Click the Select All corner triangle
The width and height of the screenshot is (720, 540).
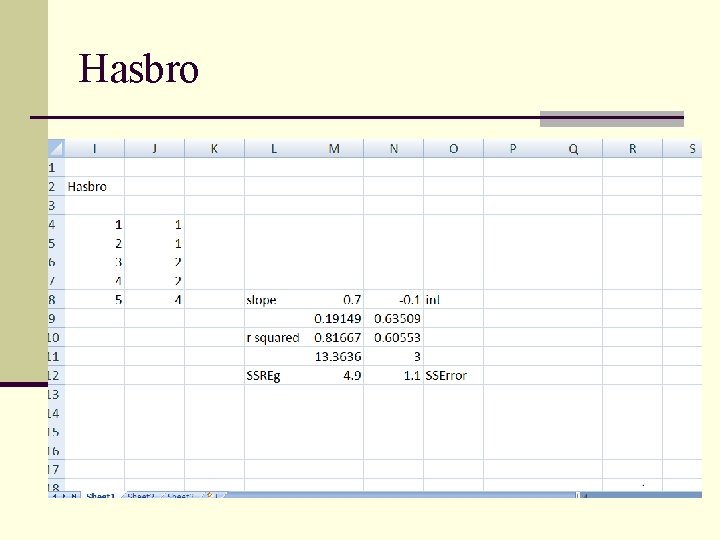(56, 148)
